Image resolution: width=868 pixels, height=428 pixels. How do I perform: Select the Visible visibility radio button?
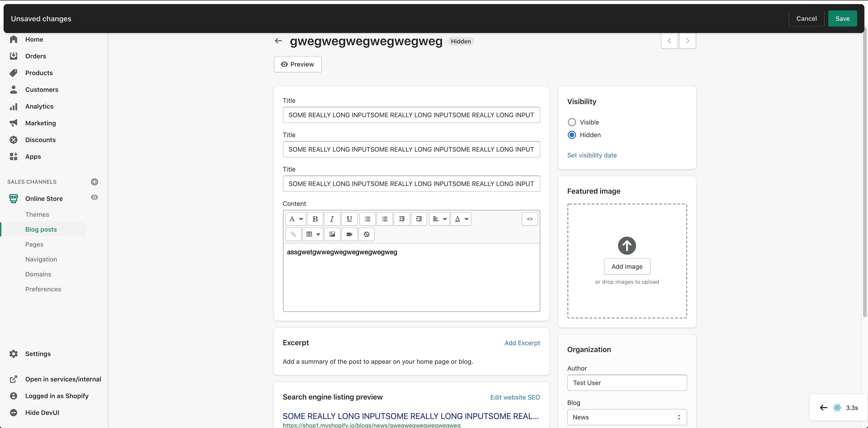(571, 122)
